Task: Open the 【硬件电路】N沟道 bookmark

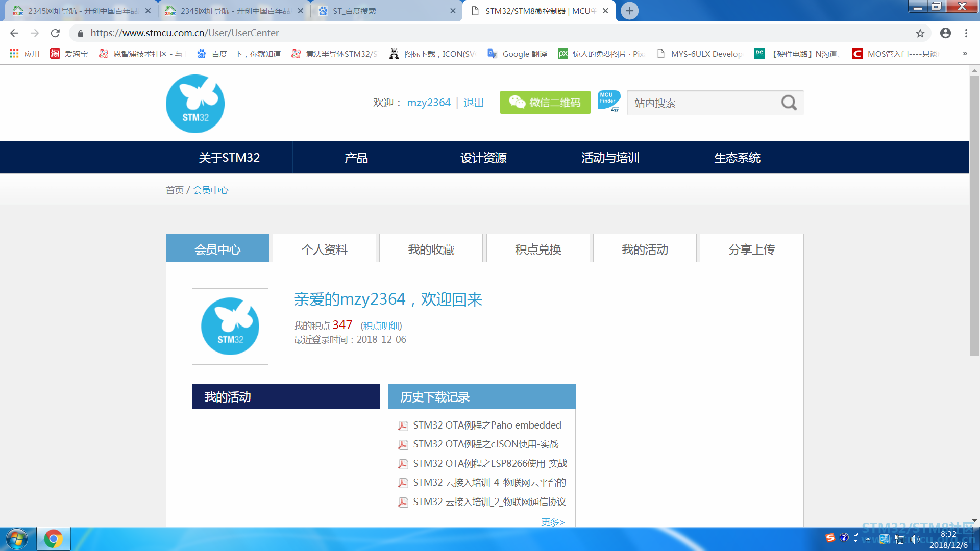Action: pos(798,54)
